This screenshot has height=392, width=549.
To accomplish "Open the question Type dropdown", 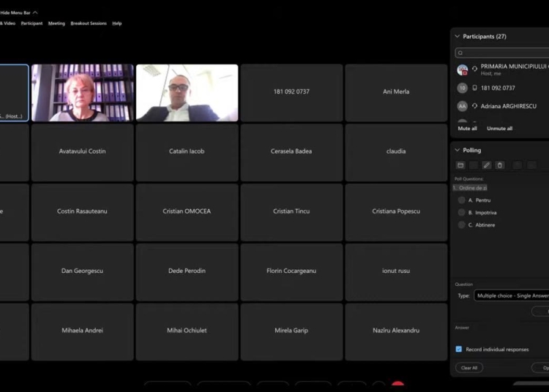I will point(511,295).
